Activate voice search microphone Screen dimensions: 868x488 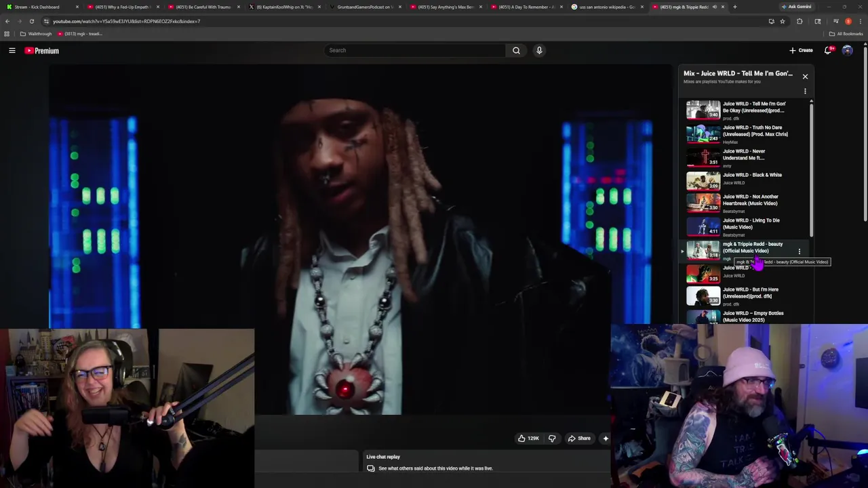point(539,50)
